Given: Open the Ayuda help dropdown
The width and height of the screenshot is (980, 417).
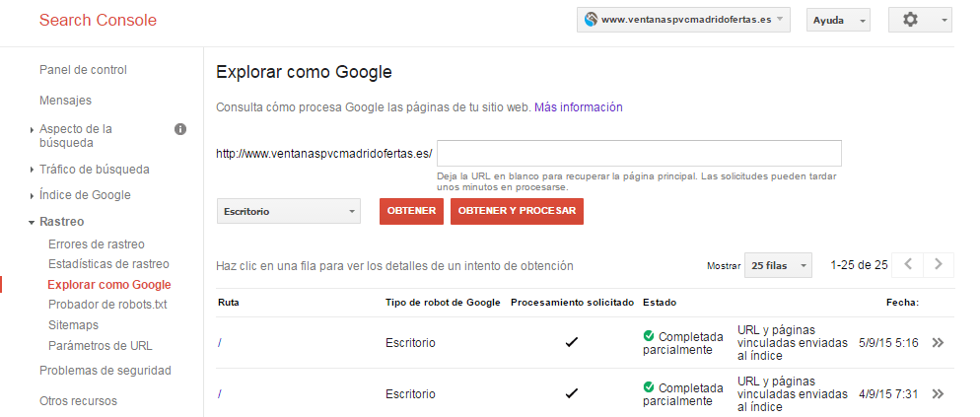Looking at the screenshot, I should (839, 20).
